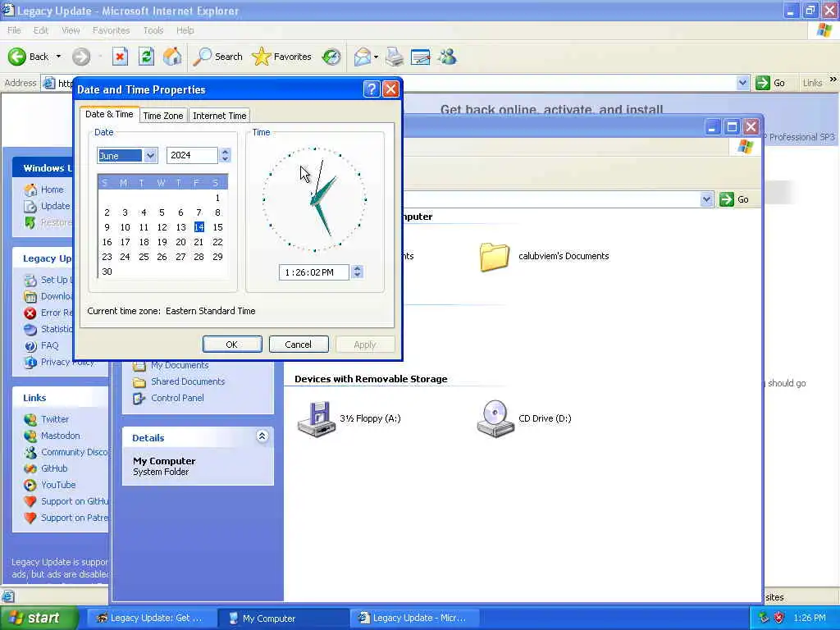Click the Mastodon link
Screen dimensions: 840x630
point(60,436)
